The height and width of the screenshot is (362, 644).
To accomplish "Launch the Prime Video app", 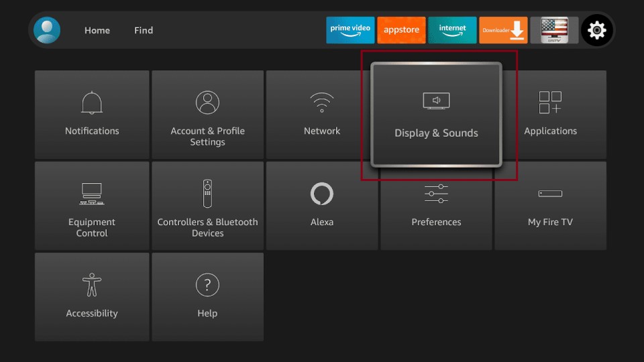I will [x=350, y=30].
